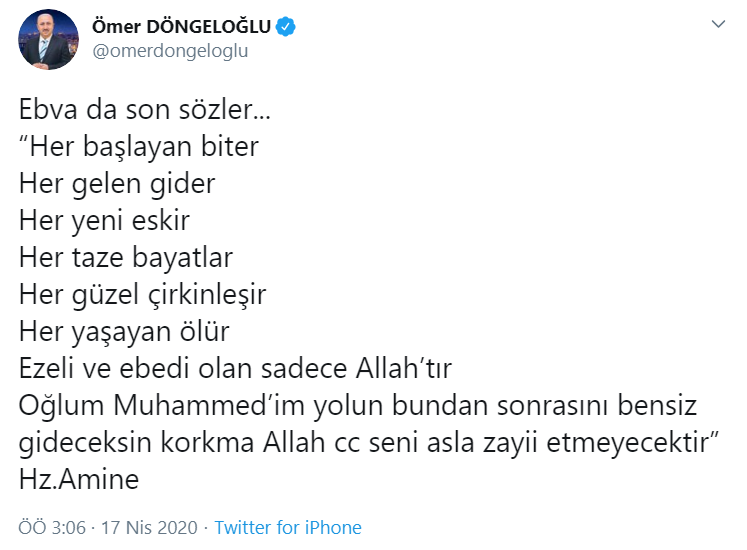Click the signature text 'Hz.Amine'

[79, 480]
